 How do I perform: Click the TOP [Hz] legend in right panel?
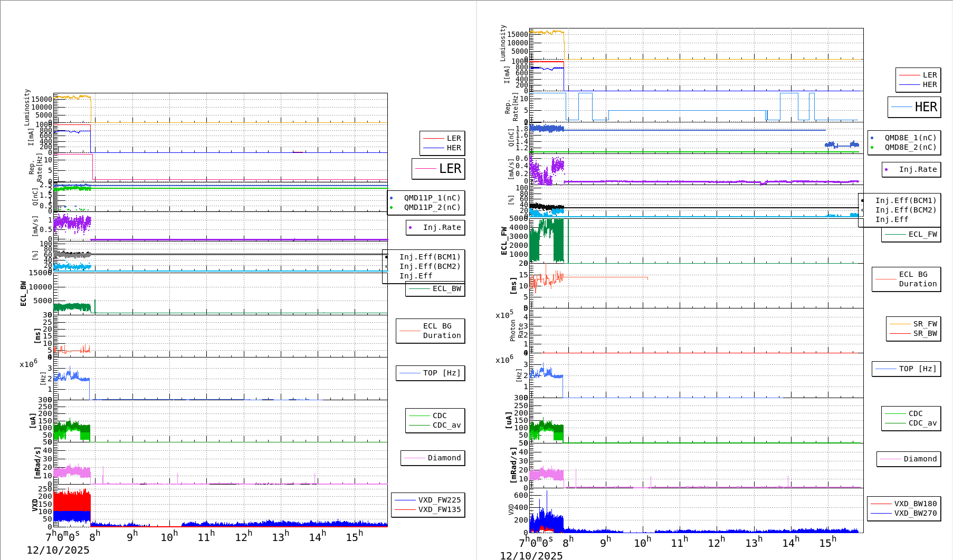pos(917,369)
